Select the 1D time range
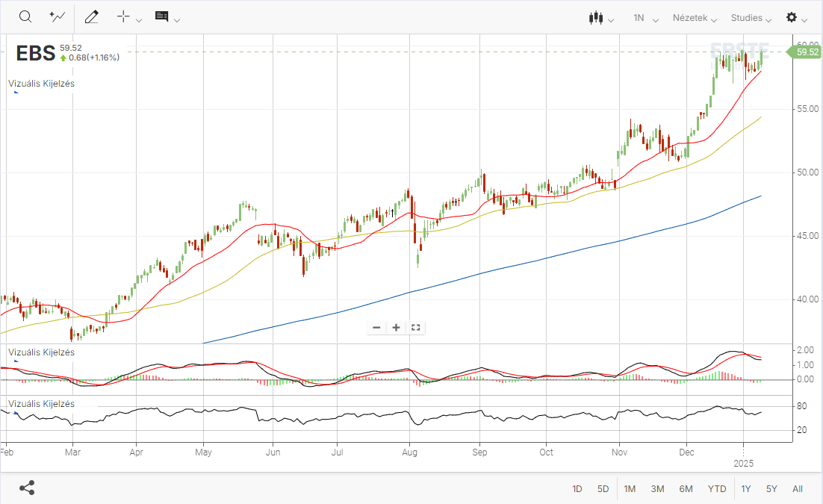The image size is (823, 504). (x=577, y=489)
